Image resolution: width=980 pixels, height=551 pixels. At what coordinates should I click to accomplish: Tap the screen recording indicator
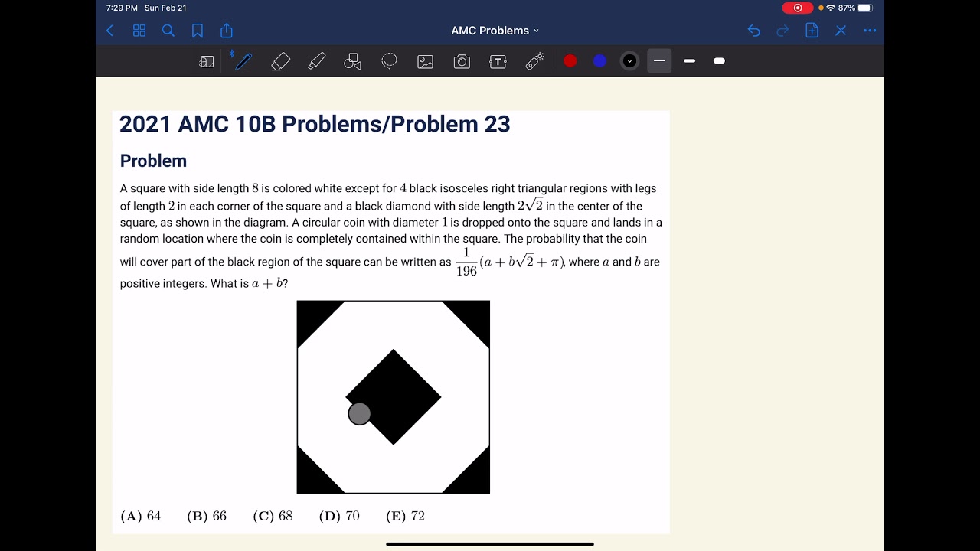pyautogui.click(x=798, y=8)
